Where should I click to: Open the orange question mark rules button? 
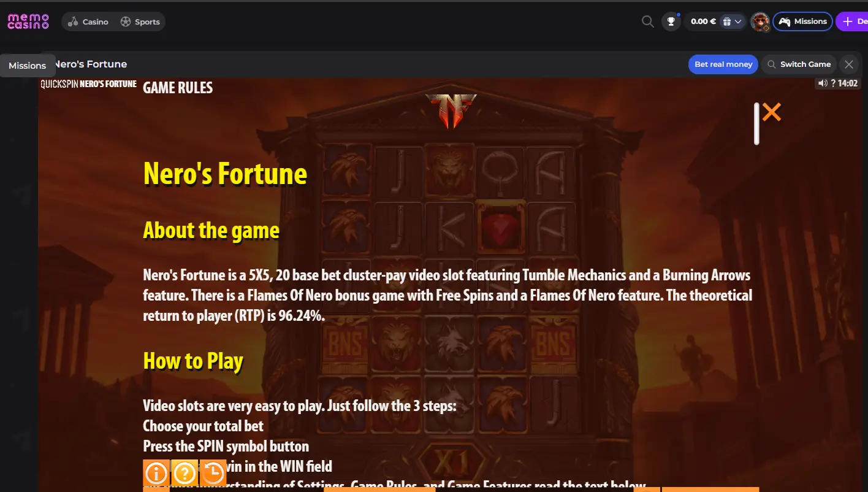185,473
